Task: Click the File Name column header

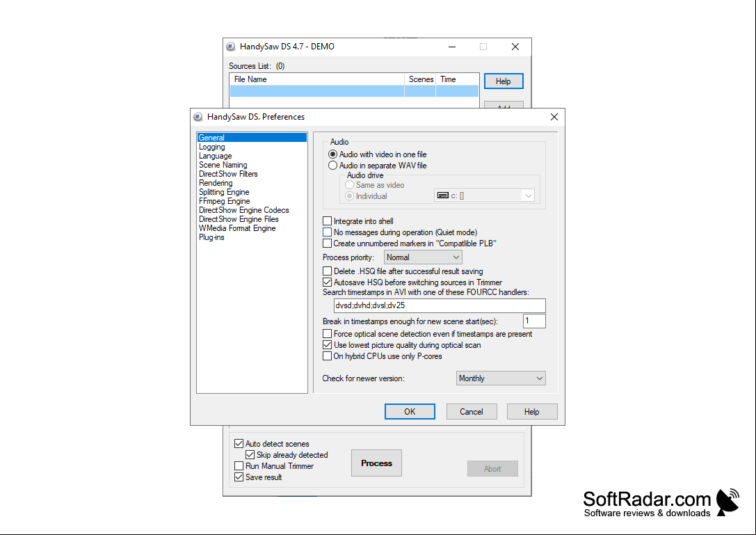Action: 317,79
